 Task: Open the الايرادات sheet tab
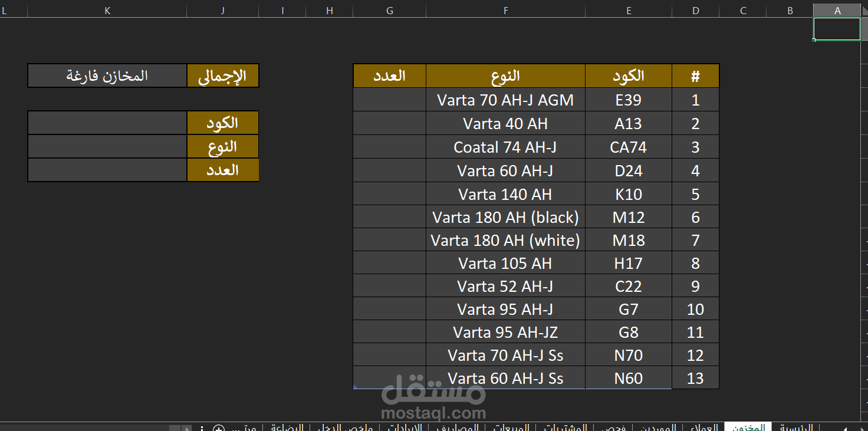(x=404, y=428)
